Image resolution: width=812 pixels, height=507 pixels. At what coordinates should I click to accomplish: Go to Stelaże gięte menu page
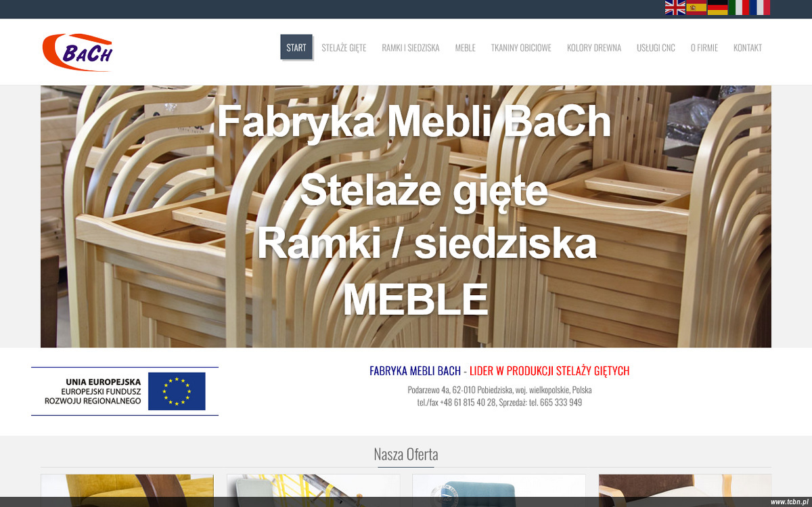pyautogui.click(x=344, y=47)
